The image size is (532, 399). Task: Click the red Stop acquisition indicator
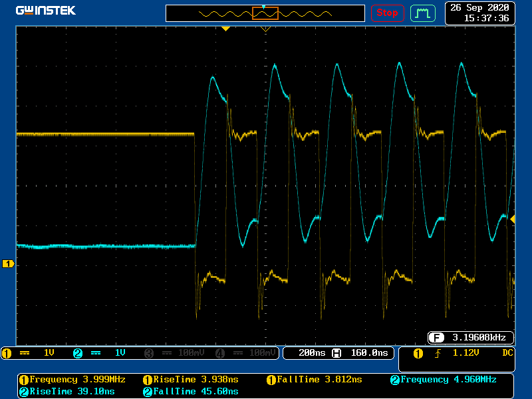[x=387, y=13]
